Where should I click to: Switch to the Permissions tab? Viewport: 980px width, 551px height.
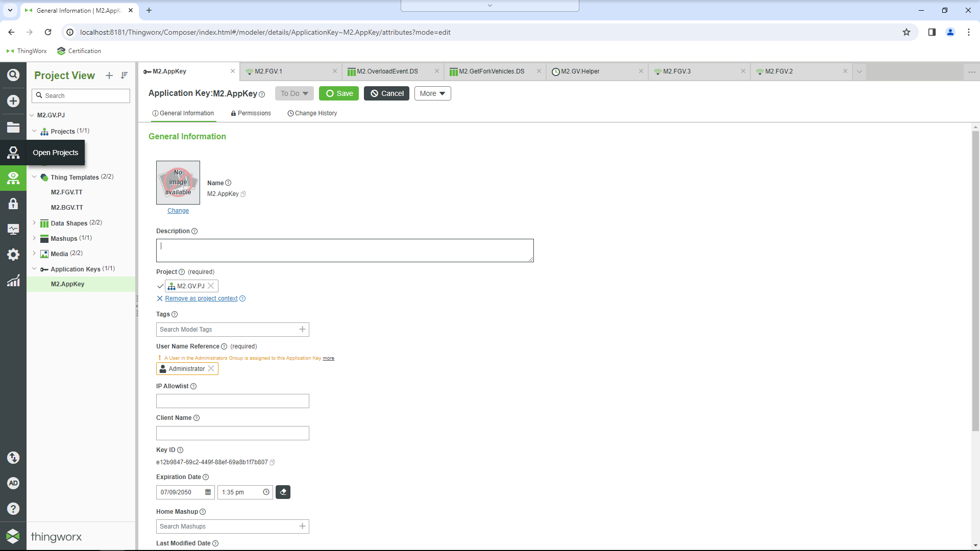(x=251, y=113)
